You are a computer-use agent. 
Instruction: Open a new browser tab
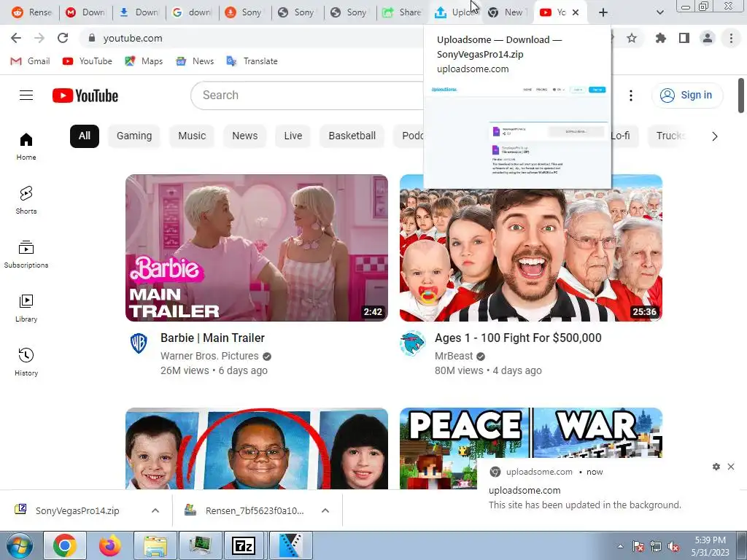pos(603,12)
